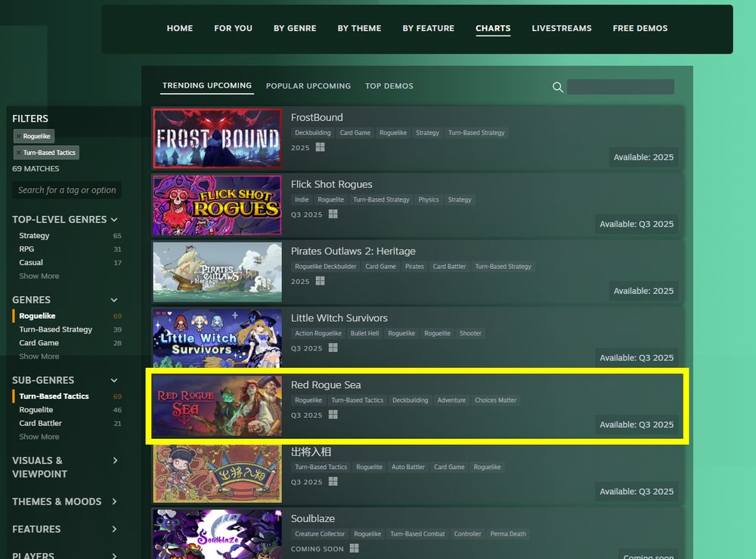Click Windows platform icon for Flick Shot Rogues
Screen dimensions: 756x559
[x=333, y=214]
